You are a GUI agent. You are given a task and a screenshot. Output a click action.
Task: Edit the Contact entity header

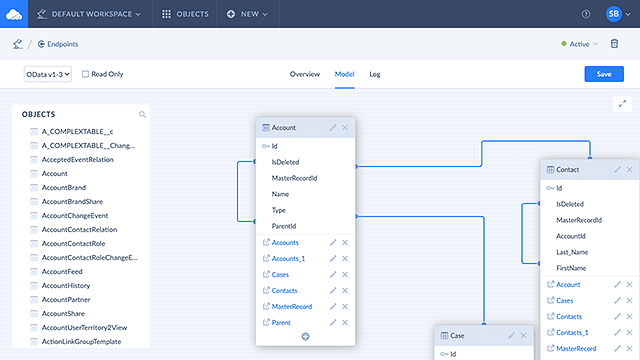[x=618, y=169]
